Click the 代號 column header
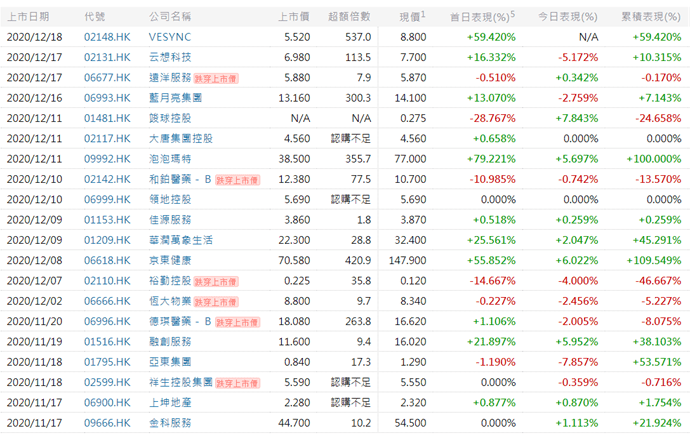 (95, 17)
